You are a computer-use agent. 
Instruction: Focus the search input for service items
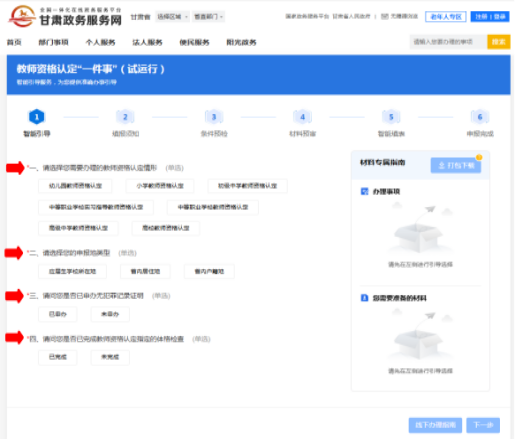point(448,42)
